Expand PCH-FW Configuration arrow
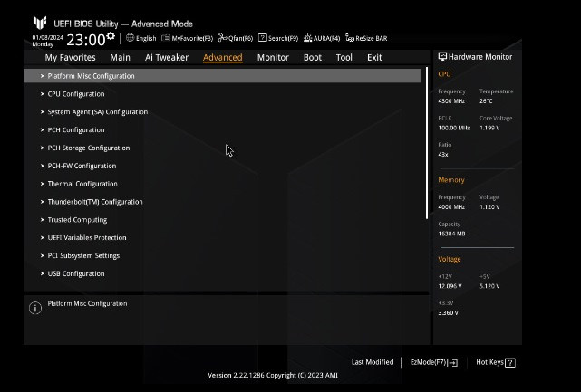The image size is (581, 392). tap(43, 166)
